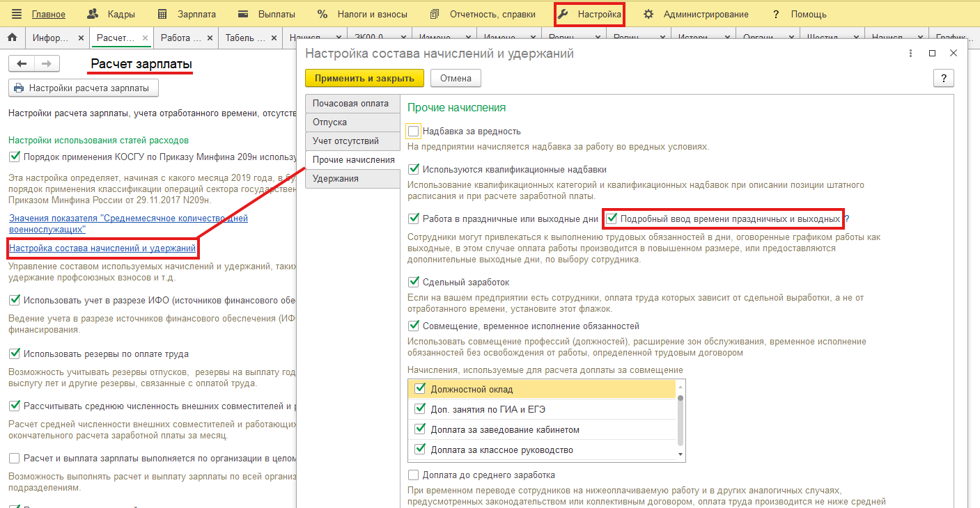Select the Удержания dialog tab

pyautogui.click(x=352, y=179)
